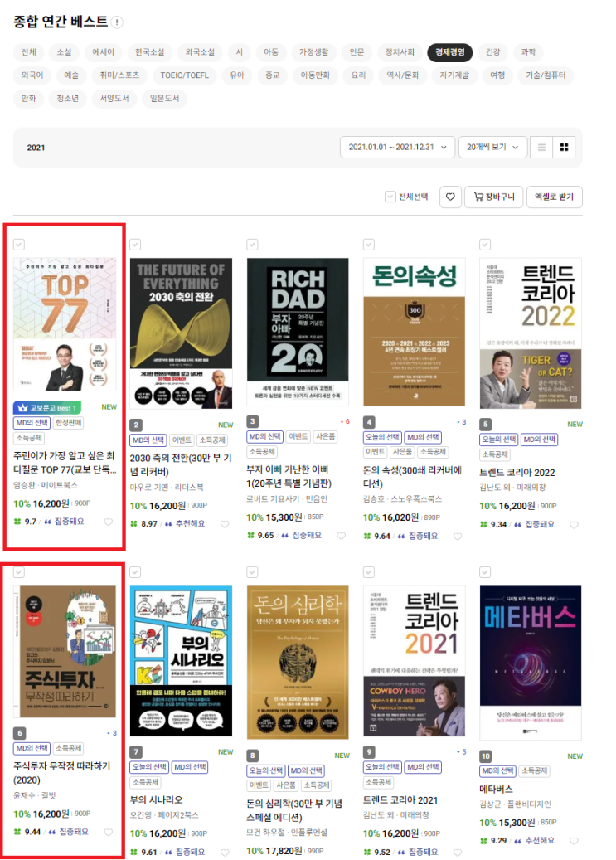Heart the 주식투자 무작정 따라하기 book
This screenshot has height=860, width=616.
(x=109, y=832)
